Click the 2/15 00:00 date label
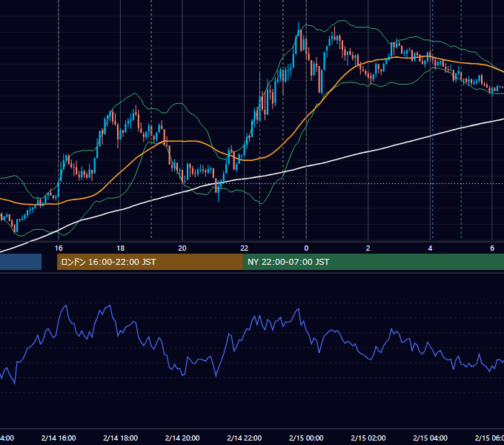The image size is (504, 445). tap(306, 438)
